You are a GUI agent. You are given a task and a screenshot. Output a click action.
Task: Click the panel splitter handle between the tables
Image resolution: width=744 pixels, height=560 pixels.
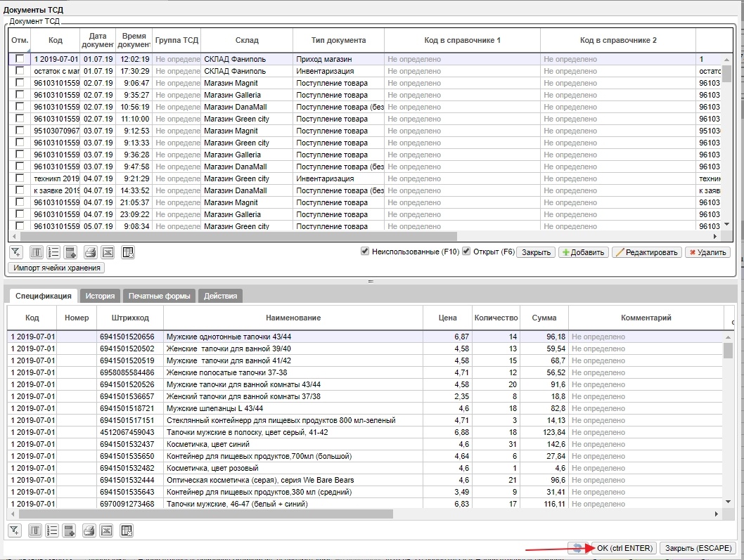click(x=371, y=282)
